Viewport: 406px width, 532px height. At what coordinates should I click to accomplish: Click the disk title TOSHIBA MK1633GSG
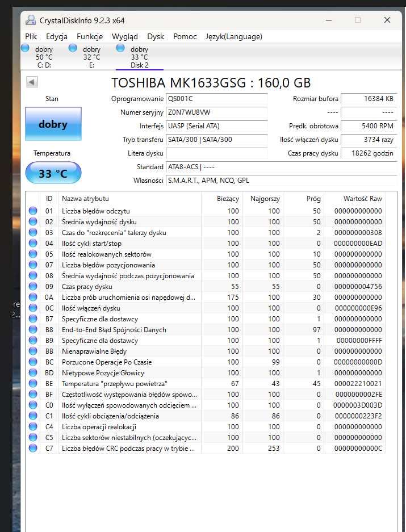pyautogui.click(x=211, y=83)
